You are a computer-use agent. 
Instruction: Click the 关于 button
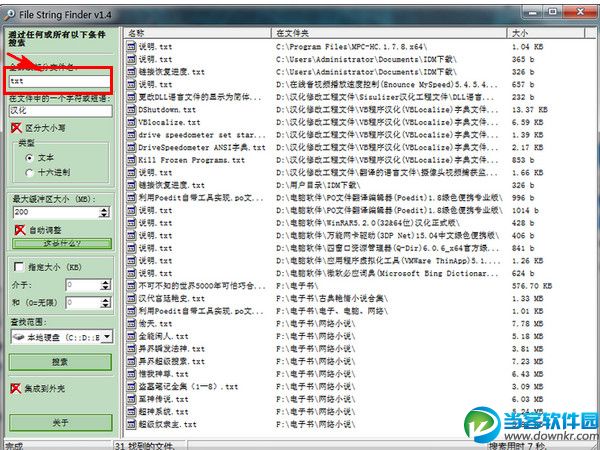click(60, 422)
